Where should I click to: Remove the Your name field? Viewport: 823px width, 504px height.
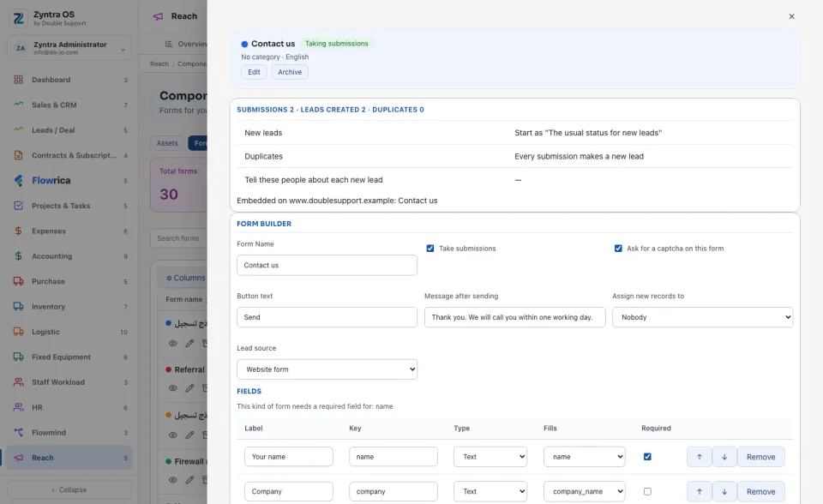760,457
